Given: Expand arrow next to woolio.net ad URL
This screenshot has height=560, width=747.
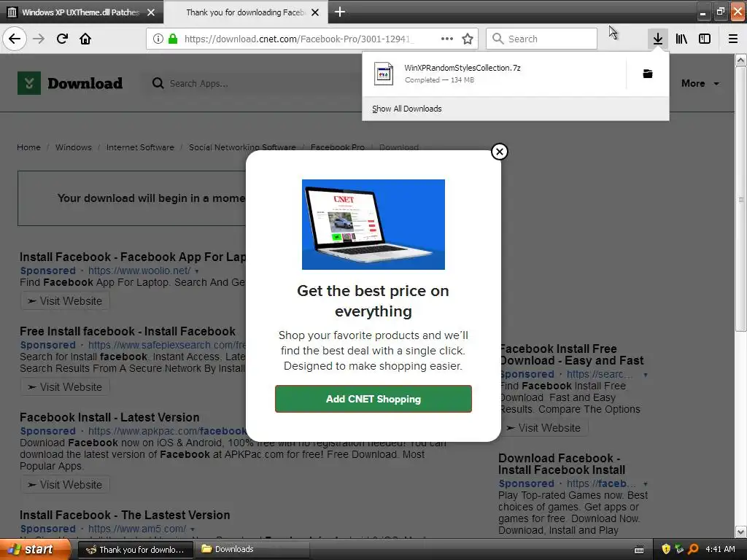Looking at the screenshot, I should pyautogui.click(x=196, y=271).
